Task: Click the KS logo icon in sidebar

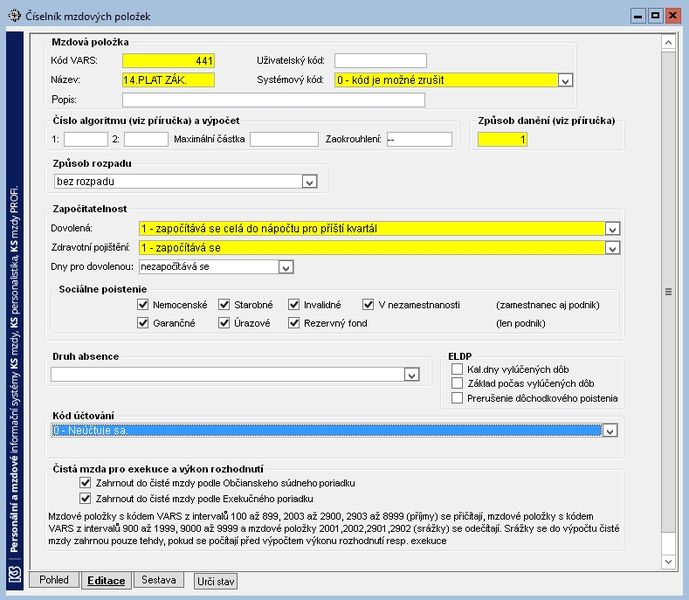Action: pos(15,574)
